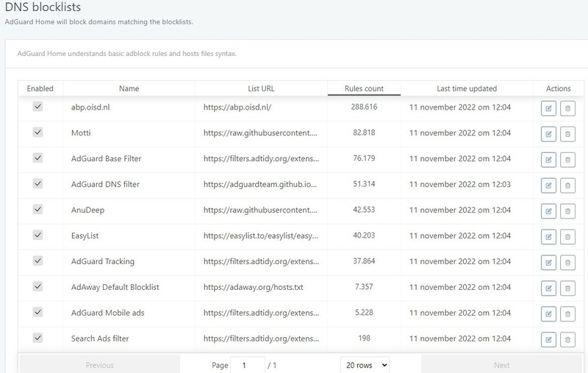Image resolution: width=588 pixels, height=373 pixels.
Task: Toggle the AnuDeep enabled checkbox
Action: [37, 209]
